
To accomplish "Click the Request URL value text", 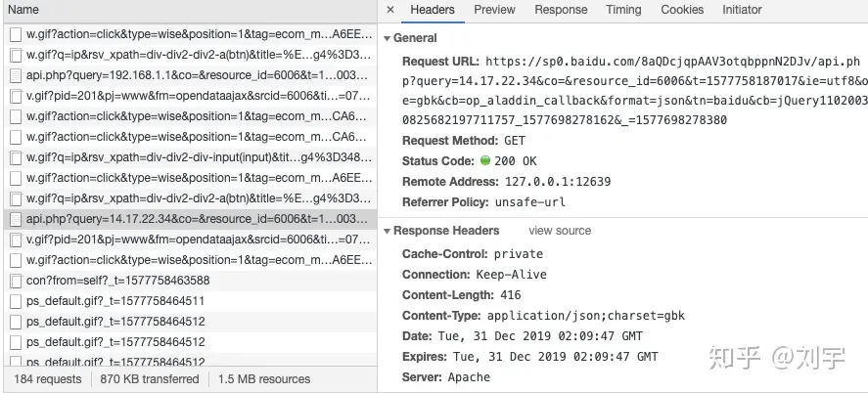I will click(635, 91).
